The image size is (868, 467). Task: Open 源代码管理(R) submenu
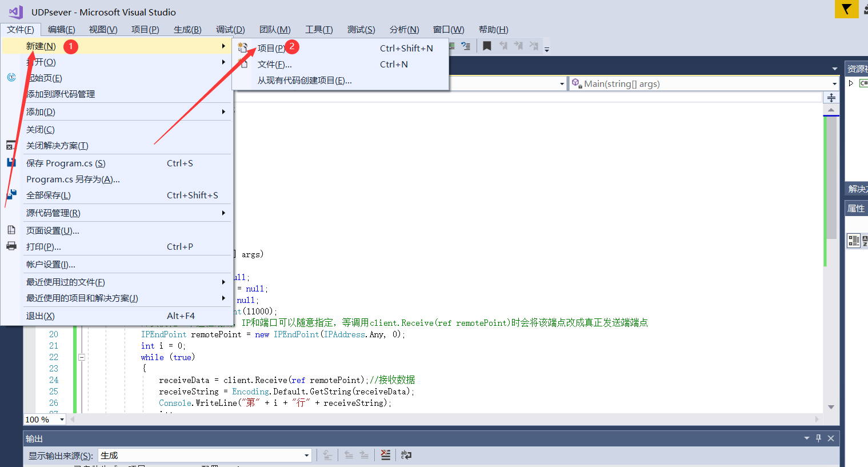pyautogui.click(x=116, y=213)
